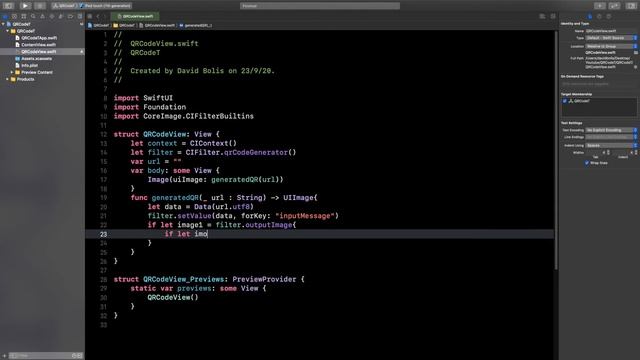This screenshot has height=360, width=640.
Task: Open the Report navigator
Action: point(80,16)
